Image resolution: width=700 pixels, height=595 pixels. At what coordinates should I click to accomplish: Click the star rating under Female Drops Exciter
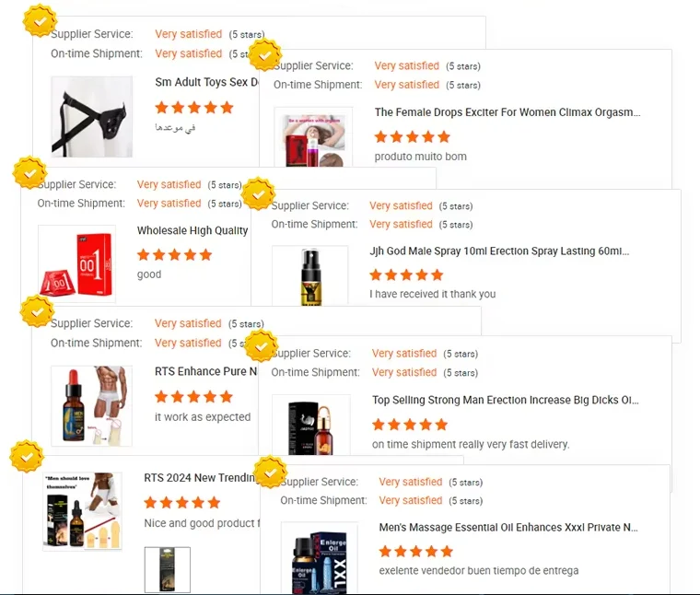tap(412, 137)
